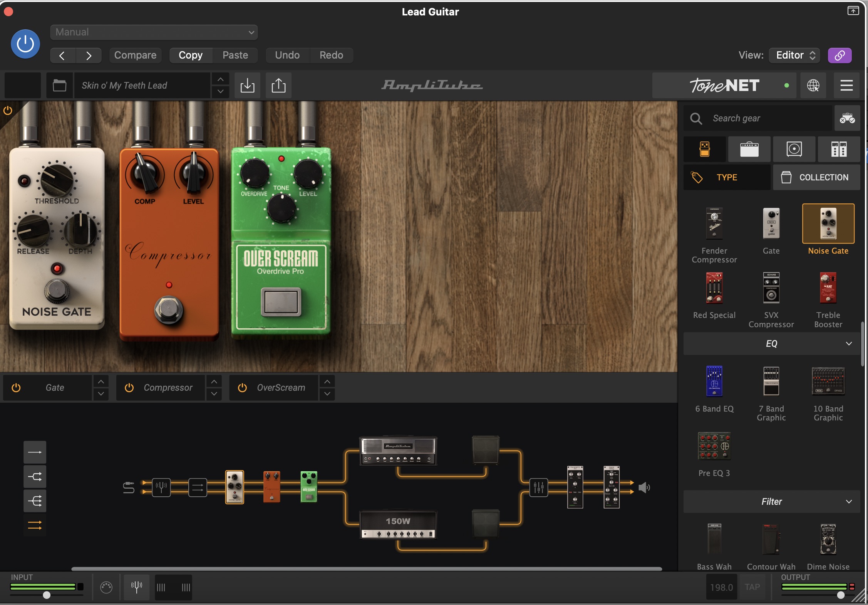Viewport: 868px width, 605px height.
Task: Select the rack effects category icon
Action: click(839, 149)
